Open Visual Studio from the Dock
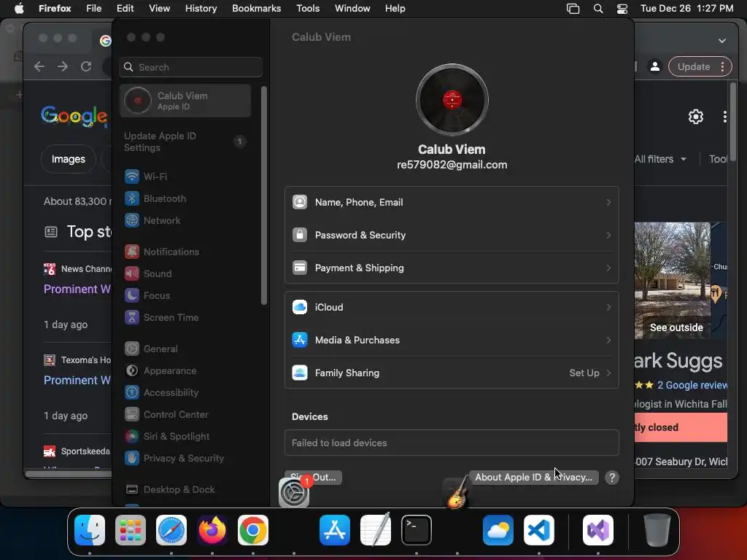This screenshot has width=747, height=560. [598, 530]
